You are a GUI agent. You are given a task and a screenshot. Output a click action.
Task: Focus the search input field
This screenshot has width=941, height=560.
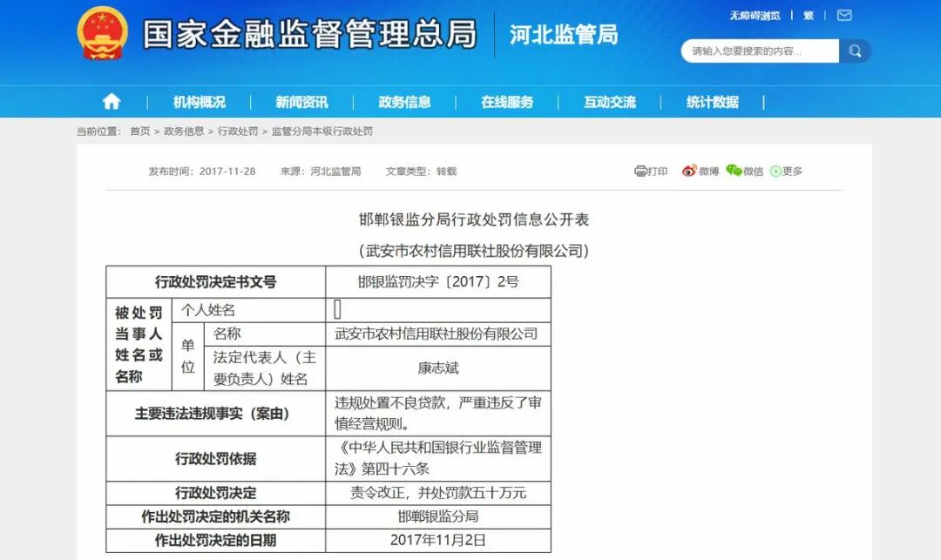(758, 51)
